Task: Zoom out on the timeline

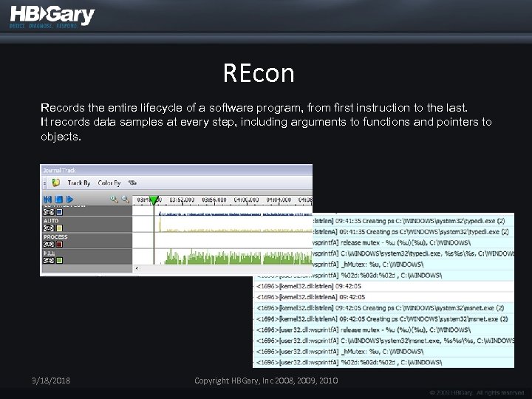Action: pos(125,199)
